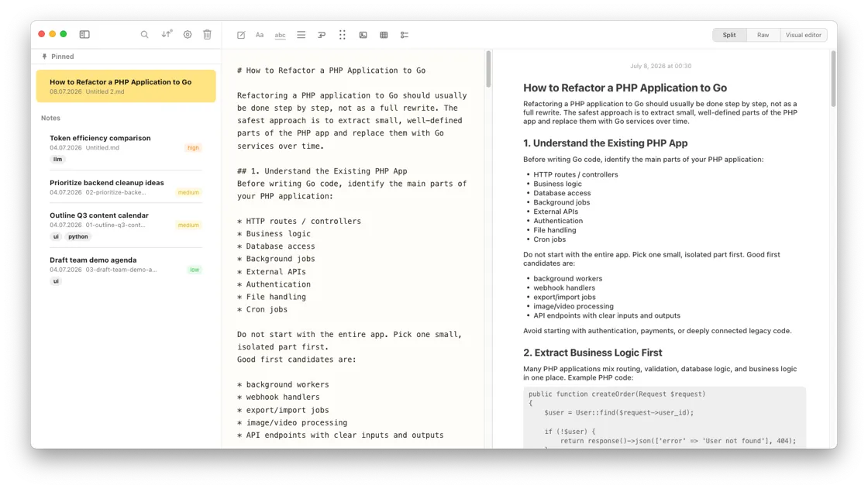Click the markdown editor scrollbar
The image size is (868, 489).
[488, 69]
